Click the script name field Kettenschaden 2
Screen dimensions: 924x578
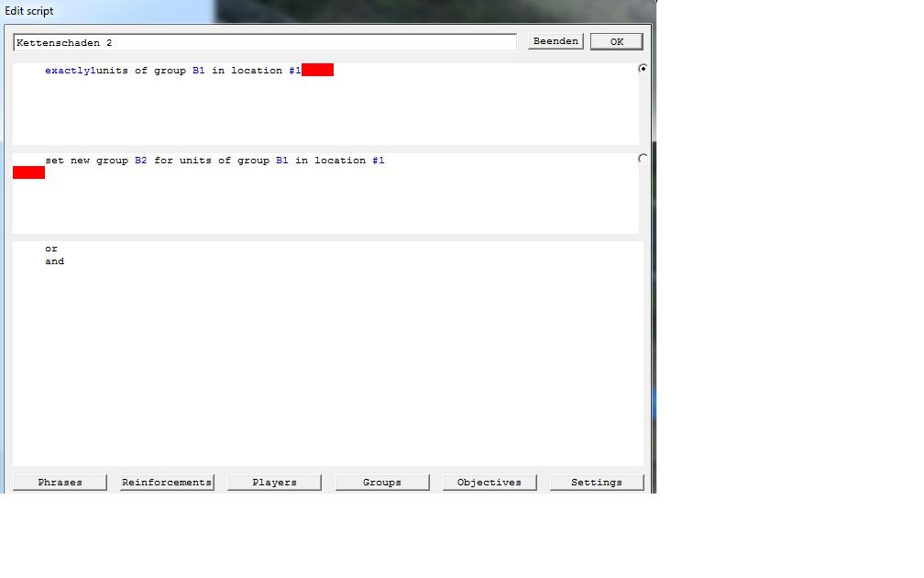click(x=265, y=42)
